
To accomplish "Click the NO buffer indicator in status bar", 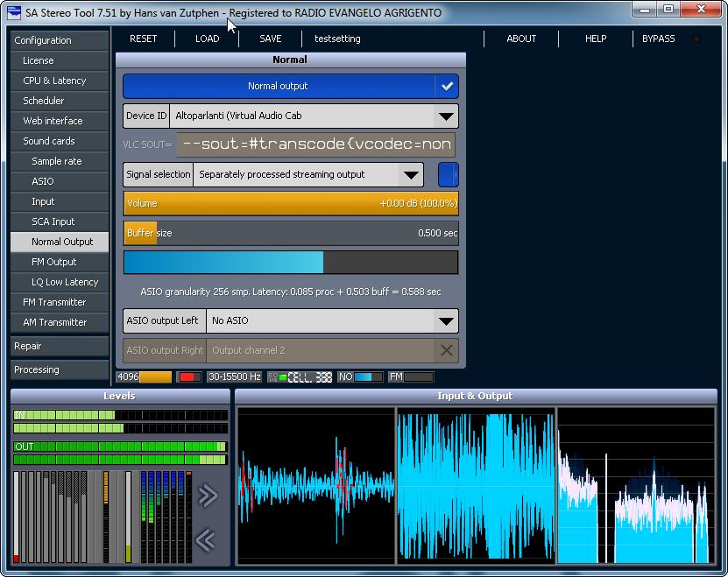I will click(x=360, y=376).
